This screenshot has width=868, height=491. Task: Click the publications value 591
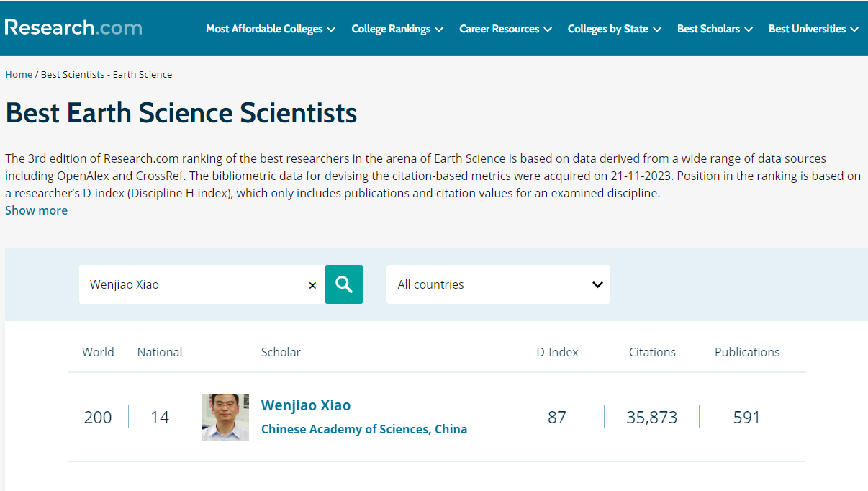746,418
